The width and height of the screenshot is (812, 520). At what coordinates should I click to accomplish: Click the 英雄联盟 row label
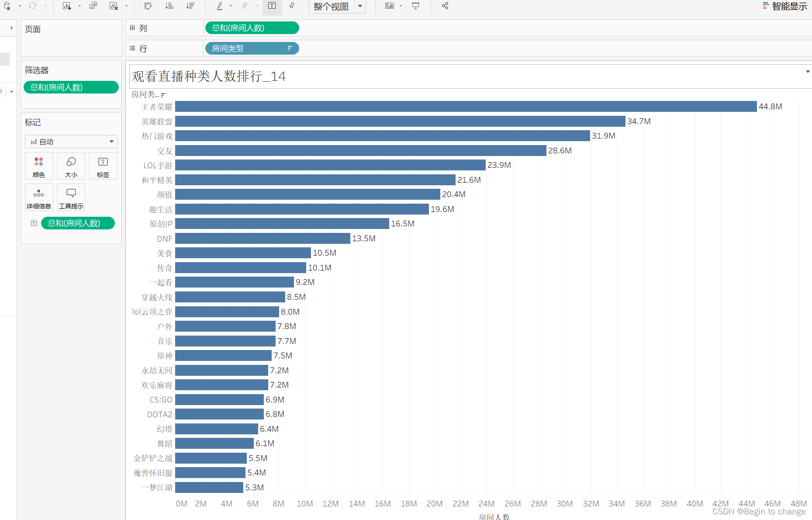157,121
